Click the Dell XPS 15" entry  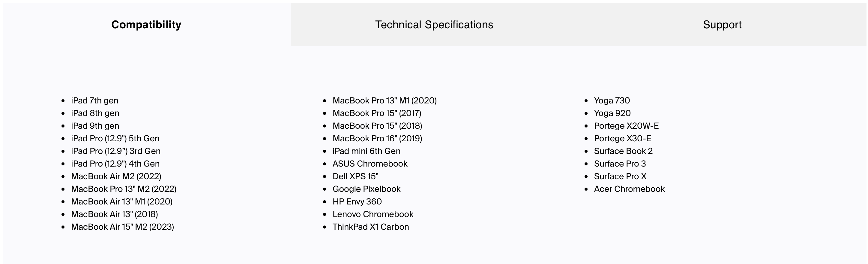click(355, 176)
